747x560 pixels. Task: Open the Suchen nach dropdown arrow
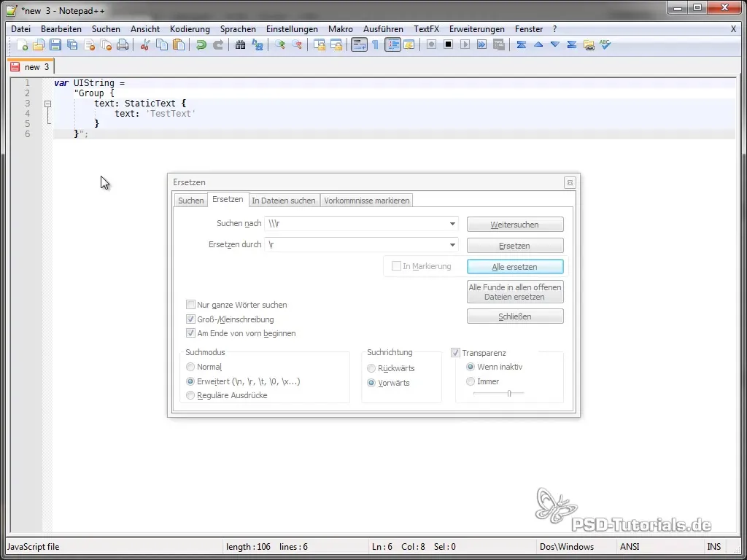point(452,224)
